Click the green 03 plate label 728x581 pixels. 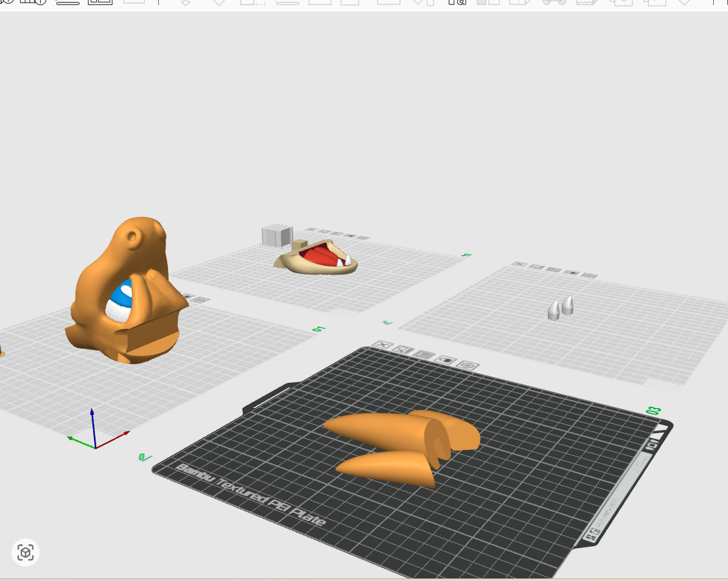(653, 411)
